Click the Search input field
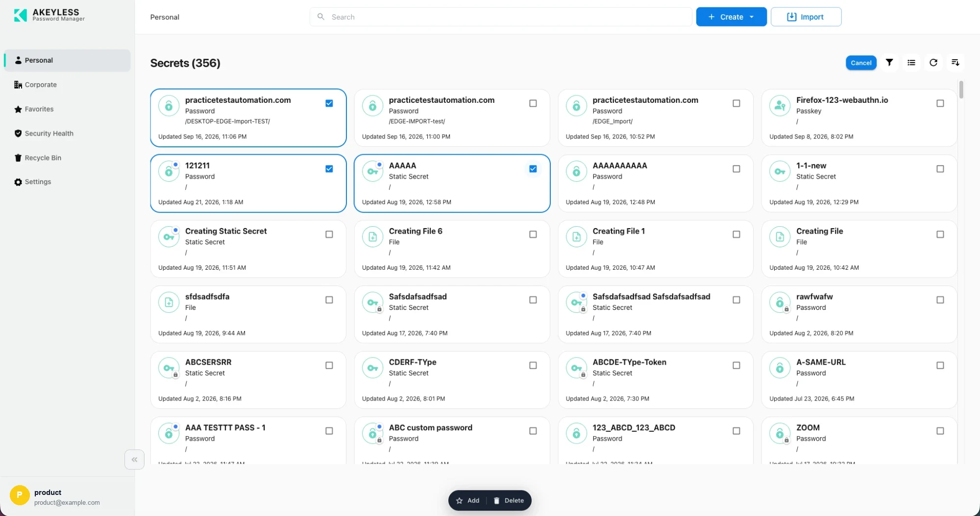 (x=501, y=17)
